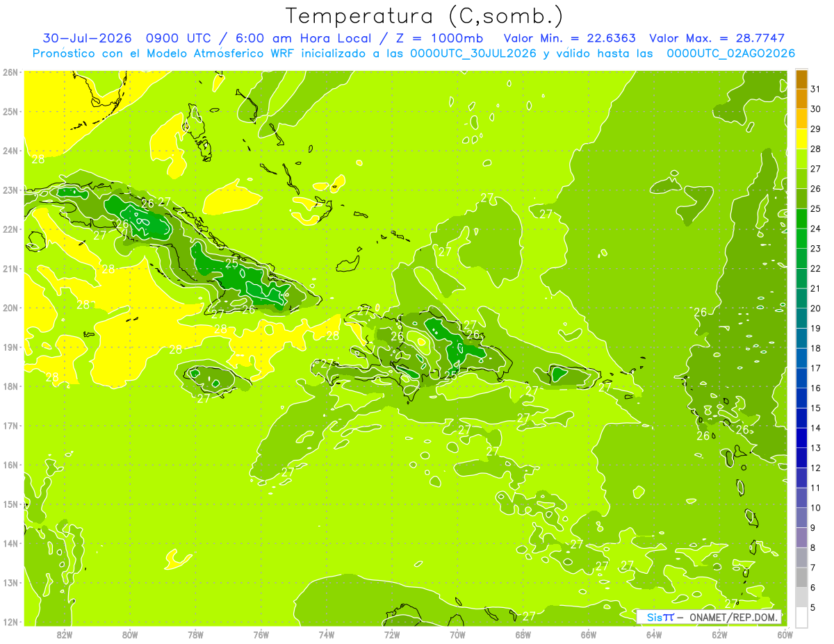Screen dimensions: 834x644
Task: Click the '31' label on the color scale
Action: click(x=816, y=89)
